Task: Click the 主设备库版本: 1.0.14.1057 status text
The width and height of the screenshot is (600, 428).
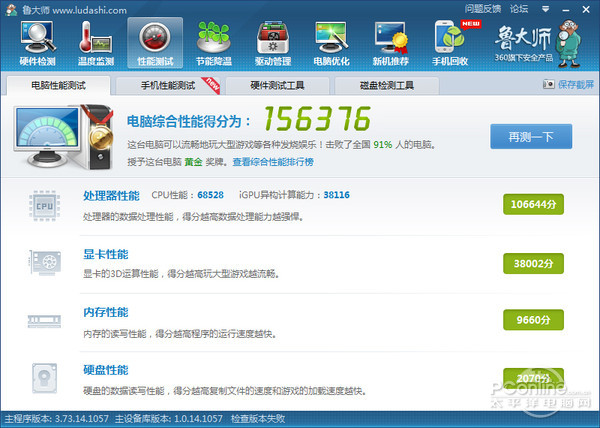Action: pos(169,419)
